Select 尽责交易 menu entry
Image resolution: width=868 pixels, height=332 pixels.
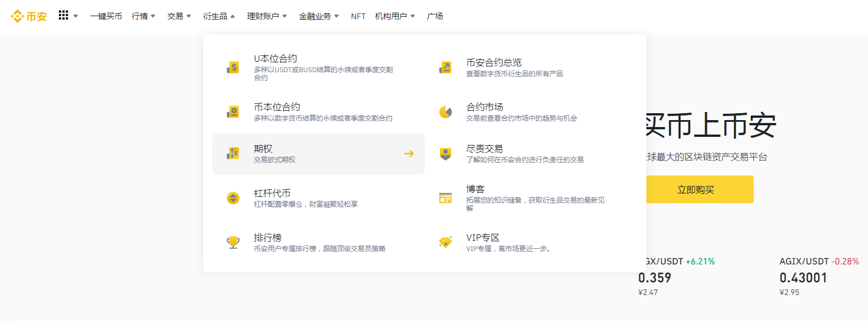[x=531, y=154]
